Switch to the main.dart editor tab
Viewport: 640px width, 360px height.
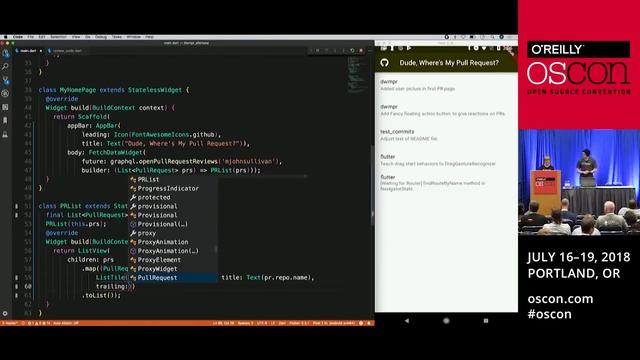click(x=28, y=51)
